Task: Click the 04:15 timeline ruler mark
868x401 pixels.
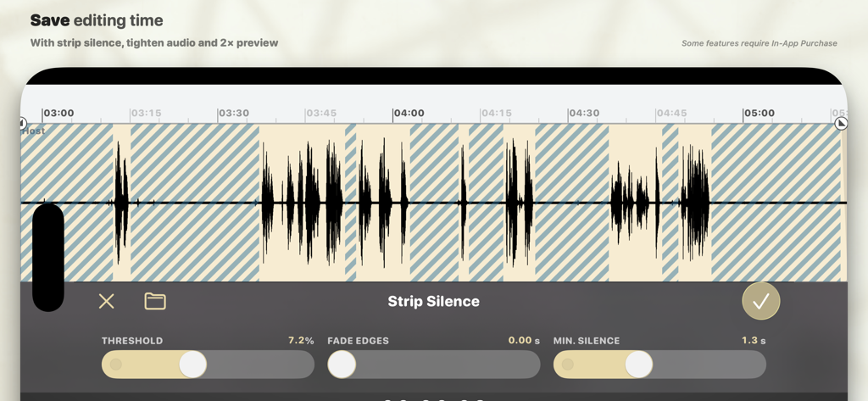Action: (x=496, y=113)
